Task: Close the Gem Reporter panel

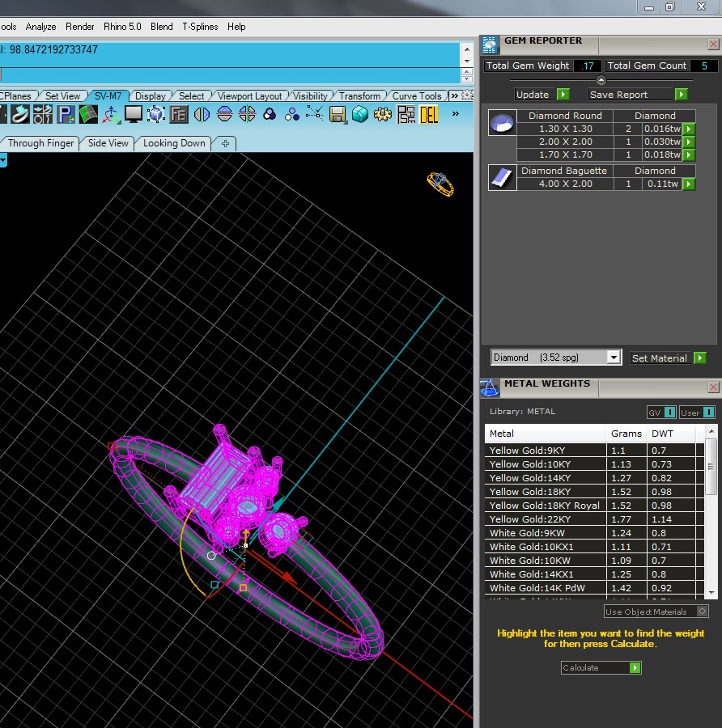Action: 714,44
